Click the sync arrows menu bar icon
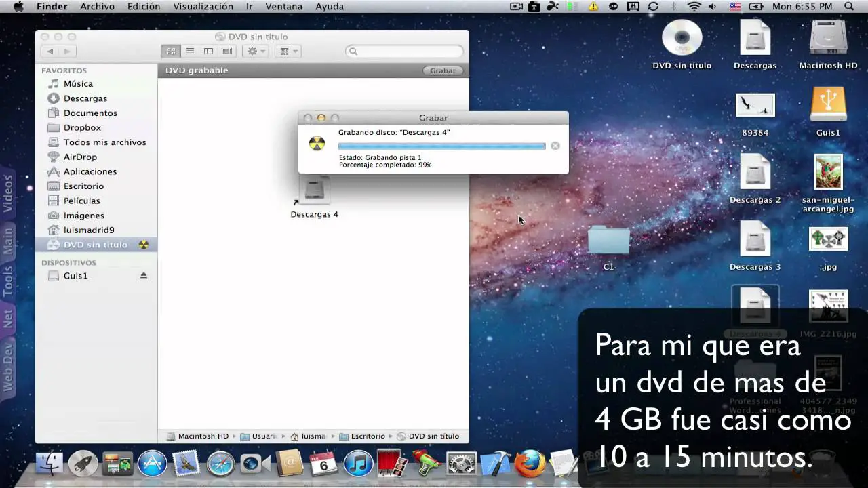The height and width of the screenshot is (488, 868). [653, 7]
